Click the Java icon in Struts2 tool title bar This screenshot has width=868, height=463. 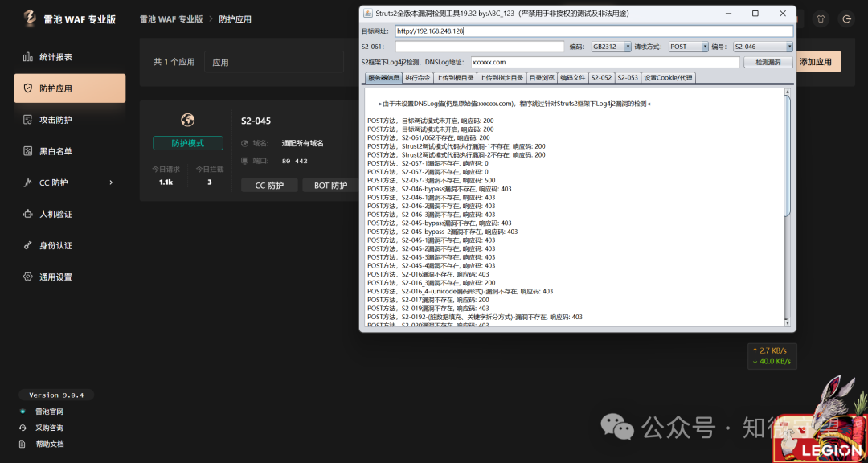coord(367,14)
